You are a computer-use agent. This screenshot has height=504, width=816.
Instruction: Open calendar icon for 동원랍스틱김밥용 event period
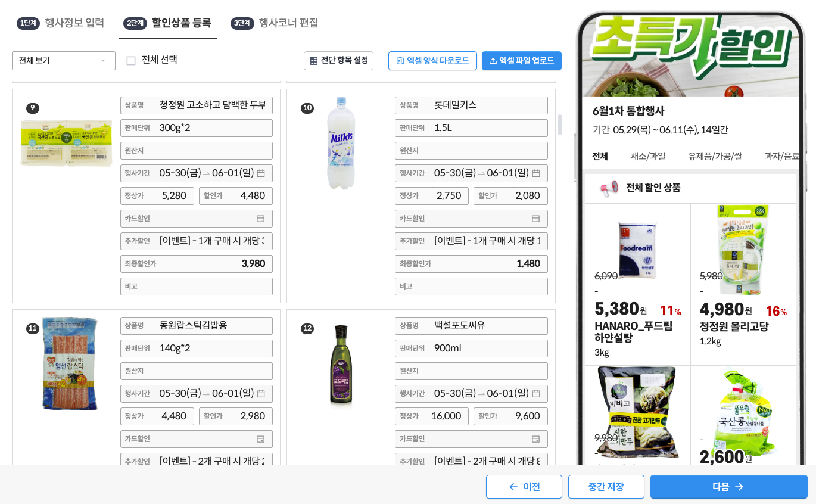(261, 394)
